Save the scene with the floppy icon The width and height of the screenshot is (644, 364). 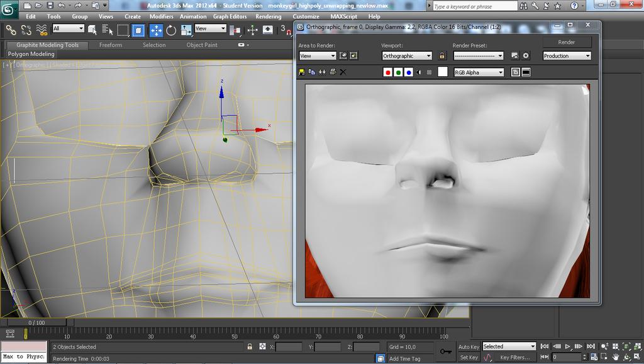pos(50,5)
